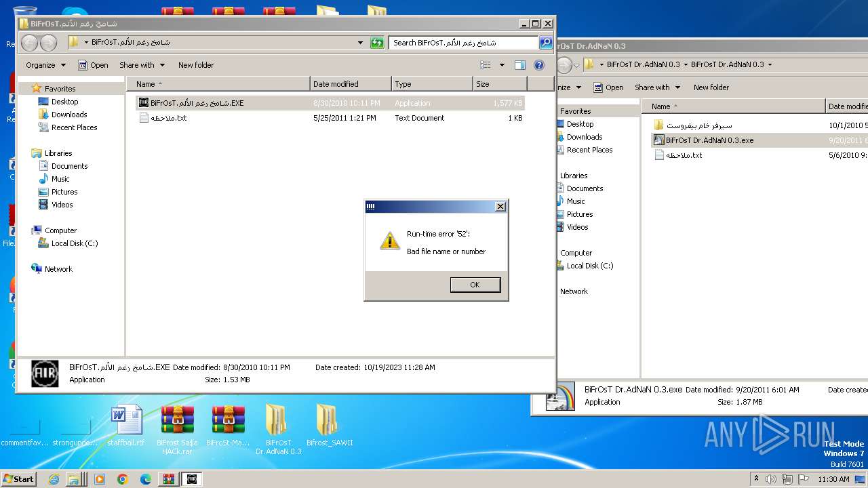Select Favorites in front navigation pane
Image resolution: width=868 pixels, height=488 pixels.
point(60,89)
